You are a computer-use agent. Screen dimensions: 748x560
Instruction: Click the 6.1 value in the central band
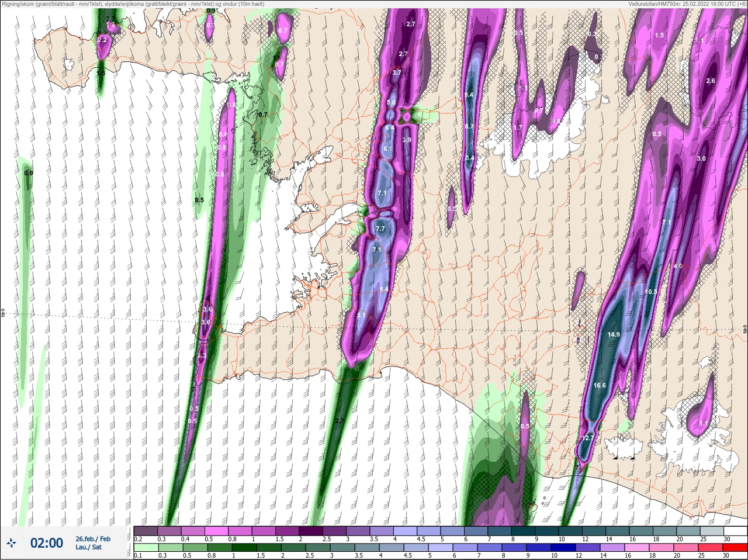(x=387, y=149)
